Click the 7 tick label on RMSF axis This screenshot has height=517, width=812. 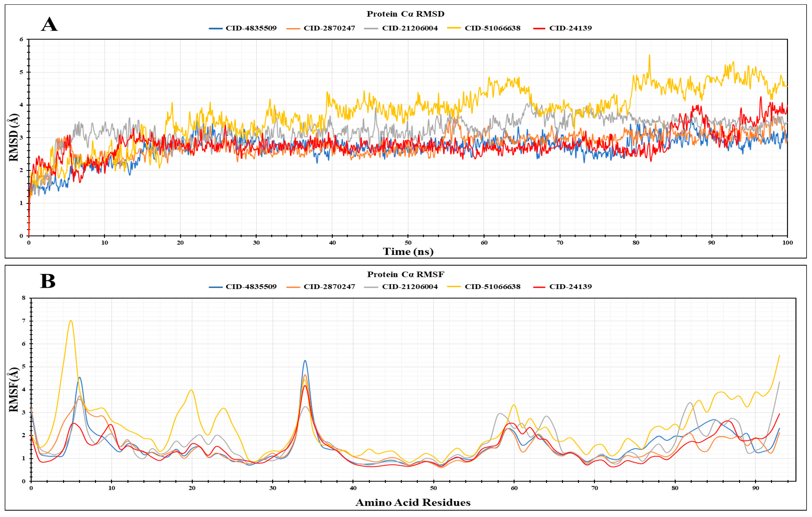(x=24, y=321)
